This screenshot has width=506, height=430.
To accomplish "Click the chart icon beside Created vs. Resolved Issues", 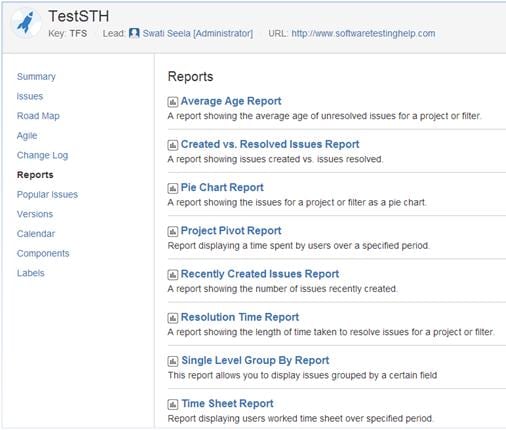I will click(x=172, y=145).
